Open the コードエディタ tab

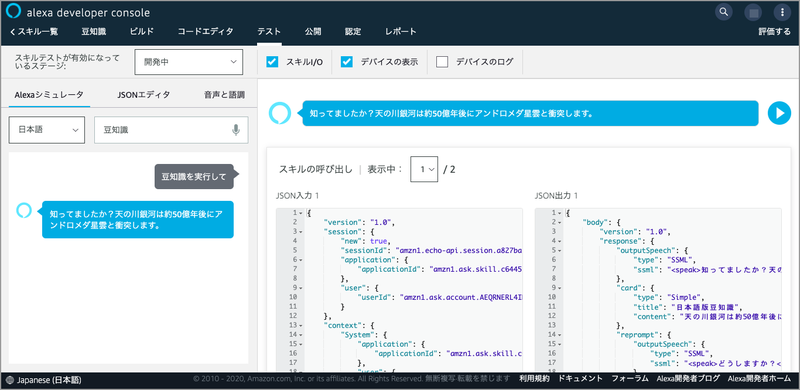[x=206, y=32]
